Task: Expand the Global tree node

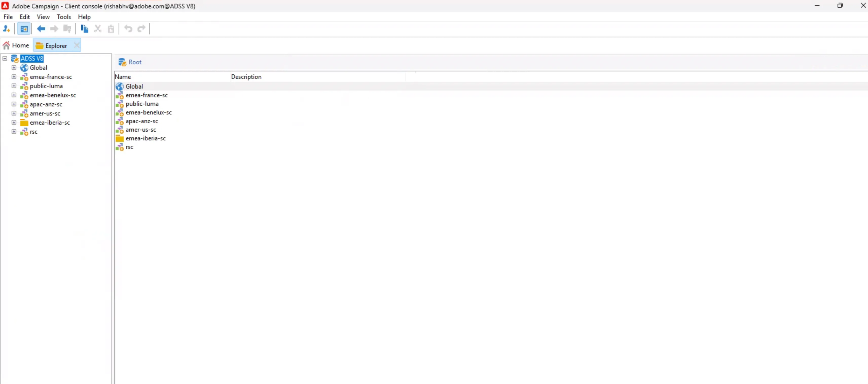Action: [x=14, y=68]
